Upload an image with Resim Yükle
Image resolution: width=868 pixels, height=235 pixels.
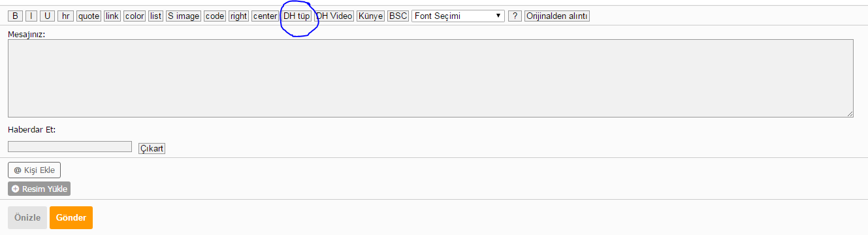[x=39, y=189]
